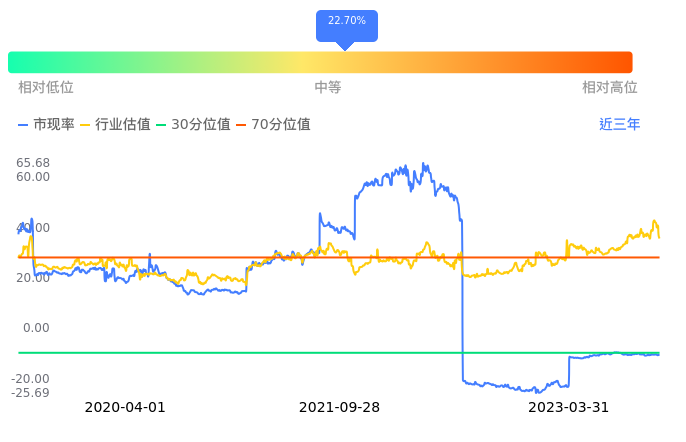The width and height of the screenshot is (686, 442).
Task: Click the 中等 label under the bar
Action: [x=328, y=88]
